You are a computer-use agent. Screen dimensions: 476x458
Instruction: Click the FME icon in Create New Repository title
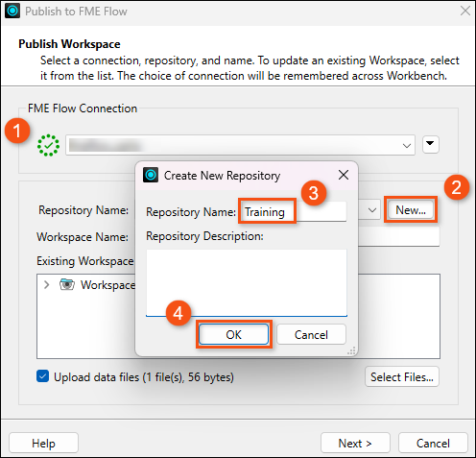click(x=151, y=175)
